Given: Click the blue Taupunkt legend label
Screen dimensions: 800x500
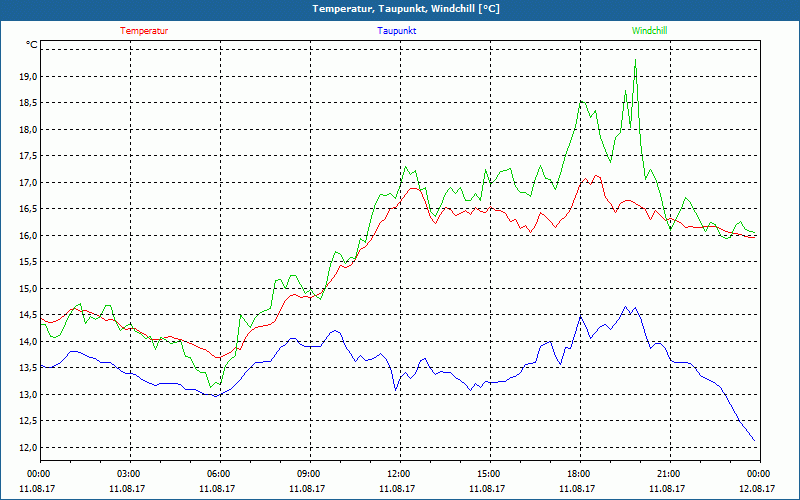Looking at the screenshot, I should [x=397, y=31].
